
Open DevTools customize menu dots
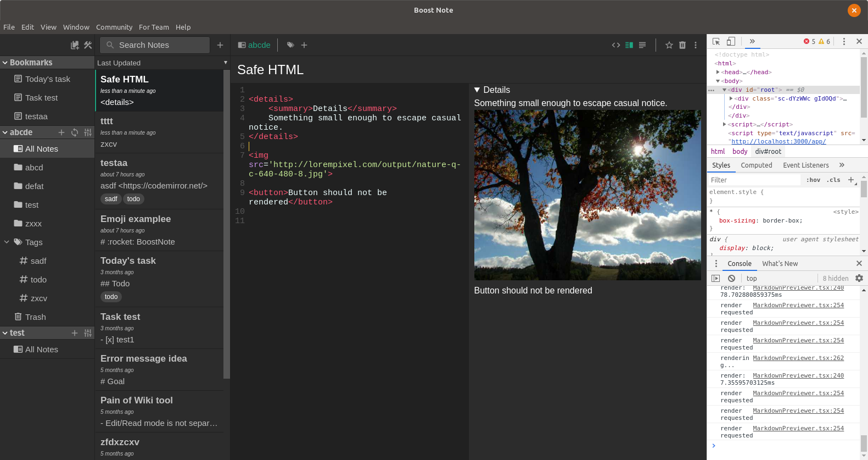coord(844,41)
